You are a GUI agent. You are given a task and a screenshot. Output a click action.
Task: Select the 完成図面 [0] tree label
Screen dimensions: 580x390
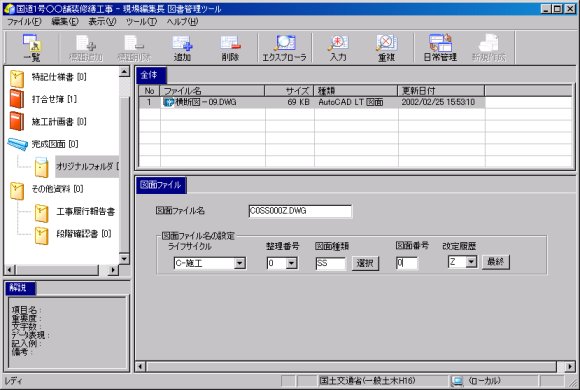point(55,144)
